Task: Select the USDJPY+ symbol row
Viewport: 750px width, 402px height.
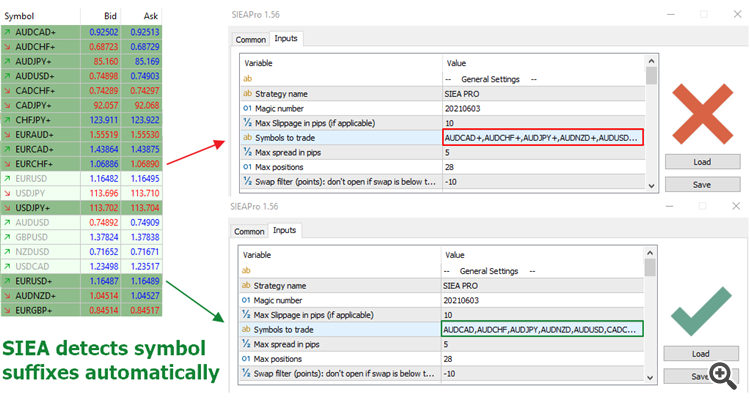Action: point(81,208)
